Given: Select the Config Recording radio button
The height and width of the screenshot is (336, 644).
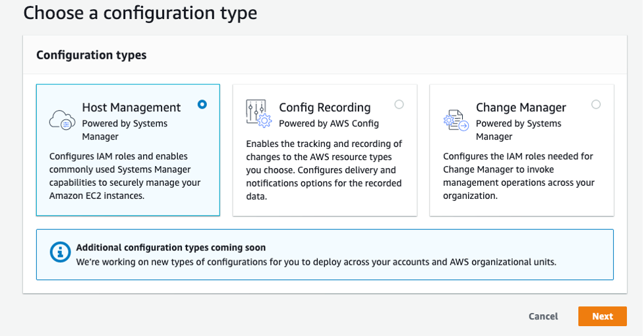Looking at the screenshot, I should [399, 104].
